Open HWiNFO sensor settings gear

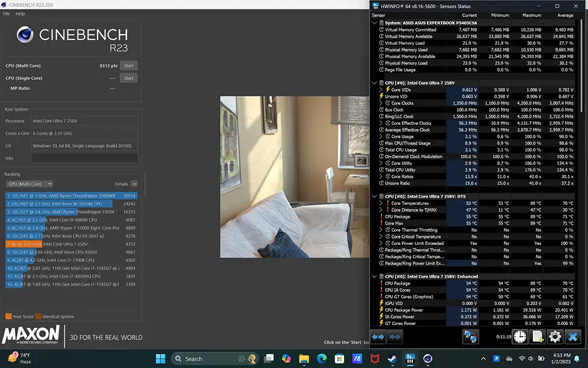(x=555, y=337)
